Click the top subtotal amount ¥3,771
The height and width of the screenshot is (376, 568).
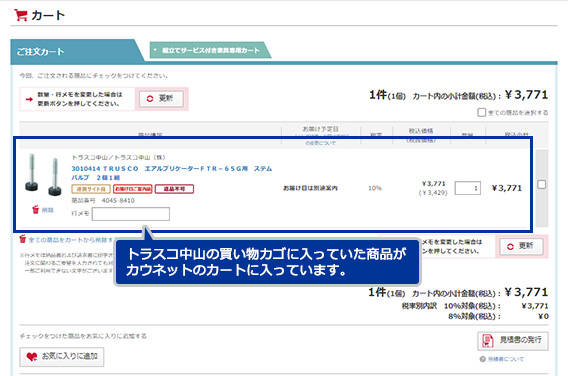point(526,95)
